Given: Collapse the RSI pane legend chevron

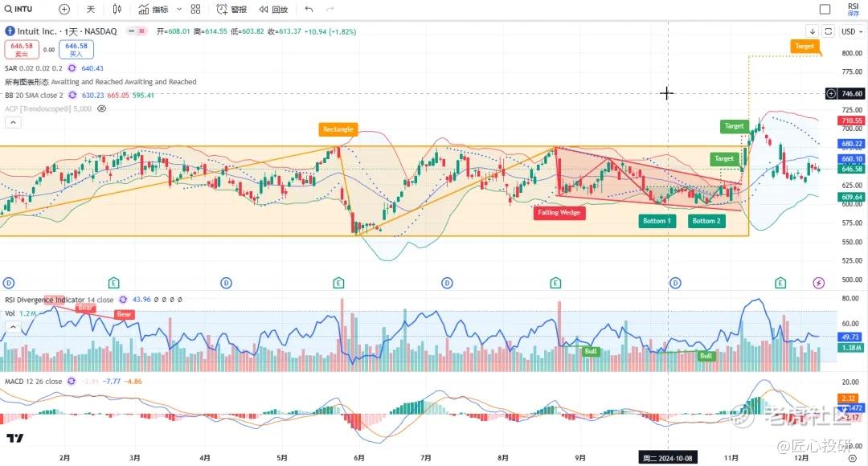Looking at the screenshot, I should pos(13,327).
